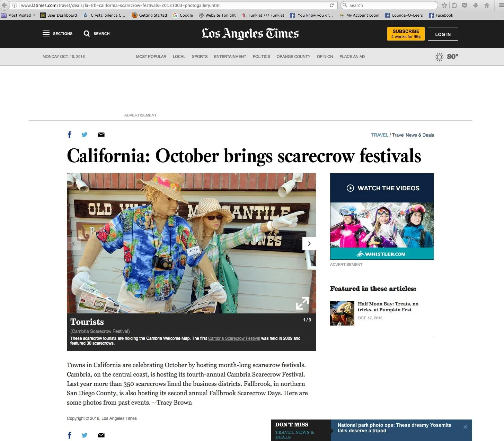Open the Politics section
The width and height of the screenshot is (504, 441).
point(261,57)
